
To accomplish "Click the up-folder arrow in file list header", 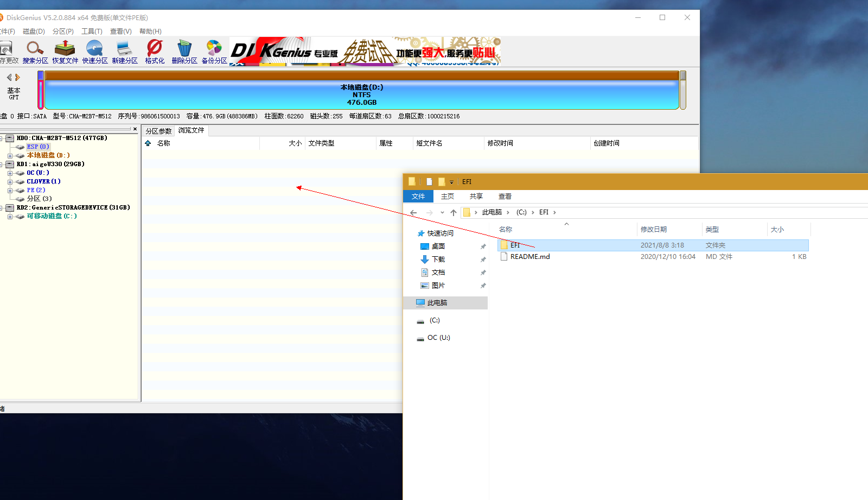I will tap(148, 143).
